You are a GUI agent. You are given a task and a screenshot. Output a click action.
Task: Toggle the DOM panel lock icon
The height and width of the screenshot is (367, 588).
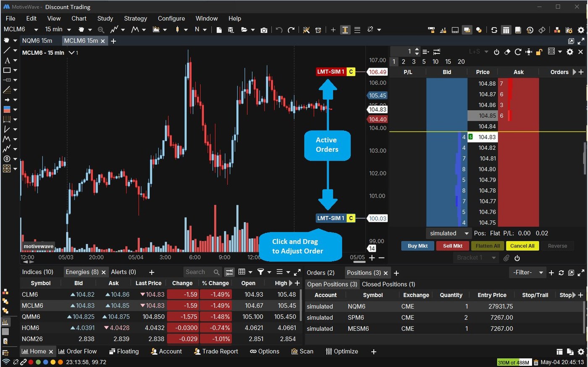(x=539, y=52)
